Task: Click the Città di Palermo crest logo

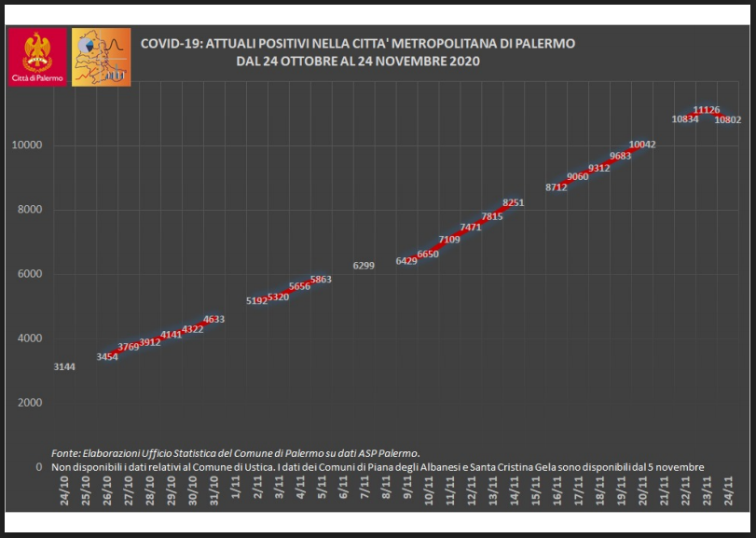Action: 37,57
